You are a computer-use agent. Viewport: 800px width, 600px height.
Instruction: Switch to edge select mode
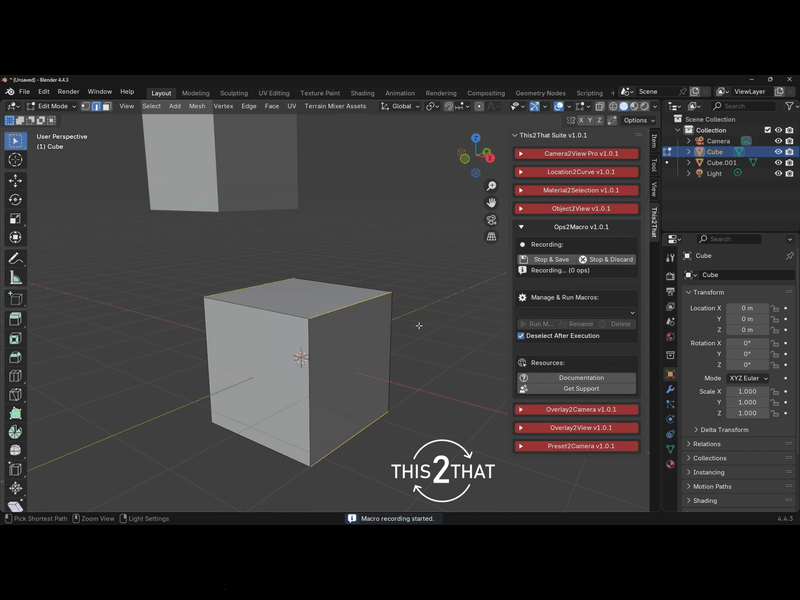click(96, 106)
